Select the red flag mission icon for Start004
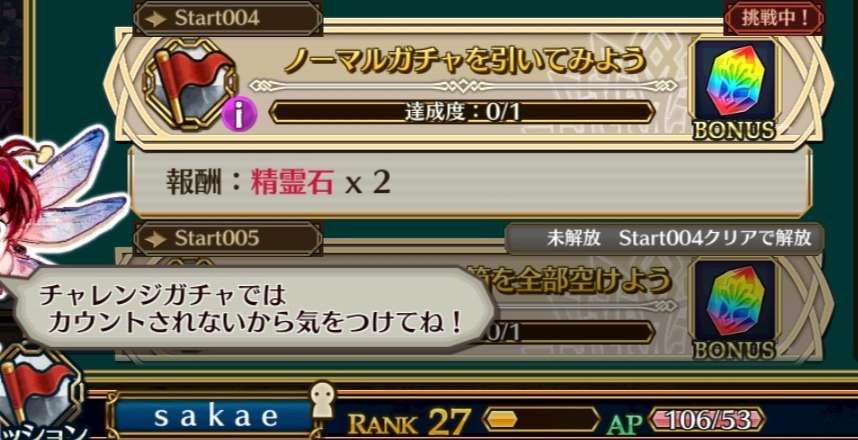 point(189,83)
